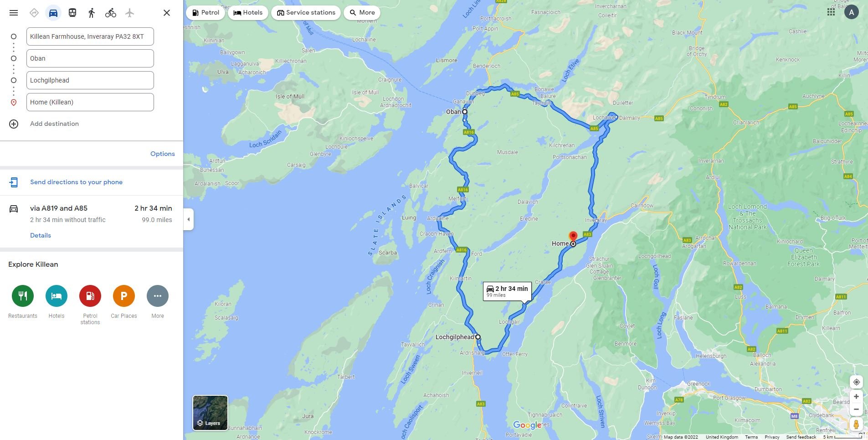Select best travel mode option
The image size is (868, 440).
(34, 13)
